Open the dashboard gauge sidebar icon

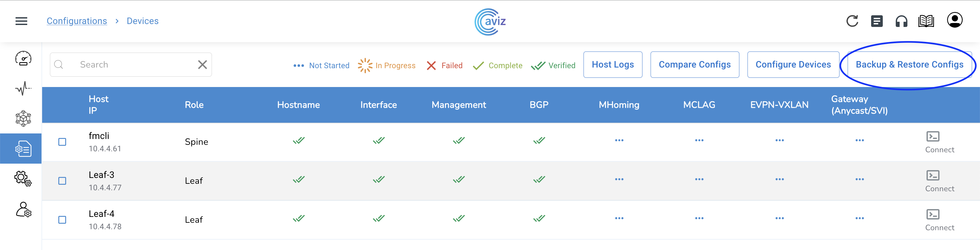point(23,59)
